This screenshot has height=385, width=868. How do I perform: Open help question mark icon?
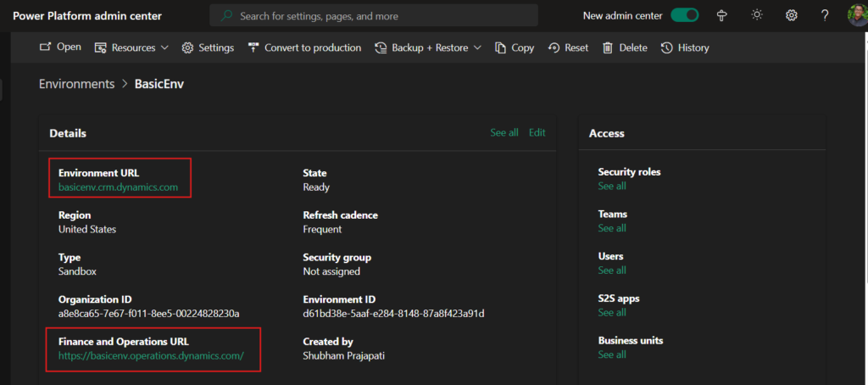(825, 15)
